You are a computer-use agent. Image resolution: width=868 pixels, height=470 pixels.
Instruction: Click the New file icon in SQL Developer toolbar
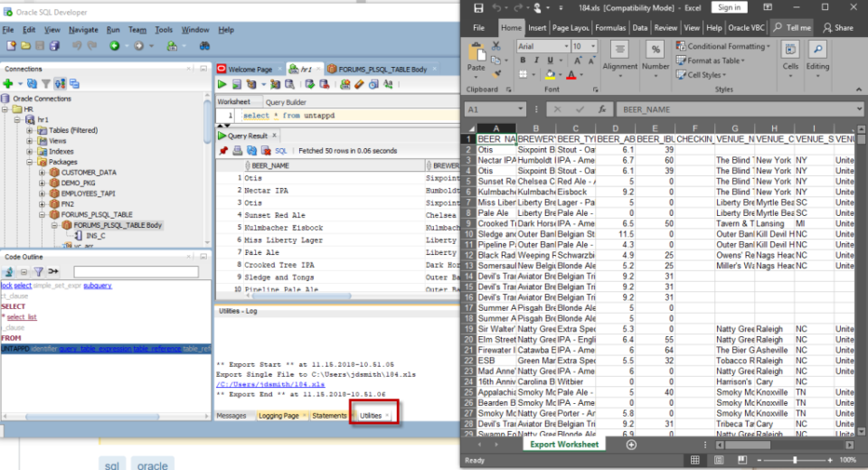coord(11,46)
